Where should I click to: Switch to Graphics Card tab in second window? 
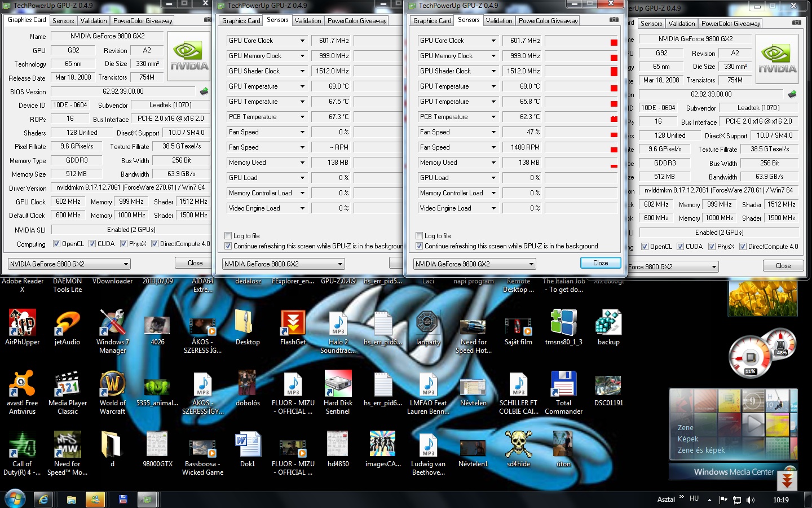241,20
